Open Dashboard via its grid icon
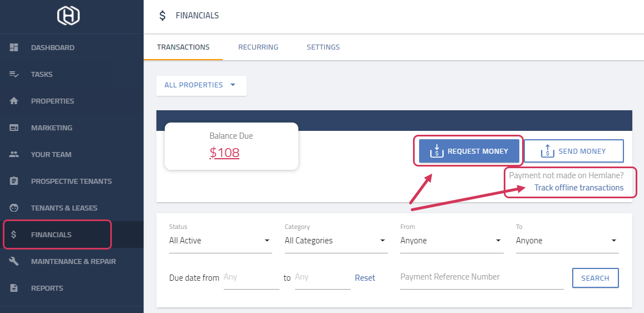 click(14, 47)
